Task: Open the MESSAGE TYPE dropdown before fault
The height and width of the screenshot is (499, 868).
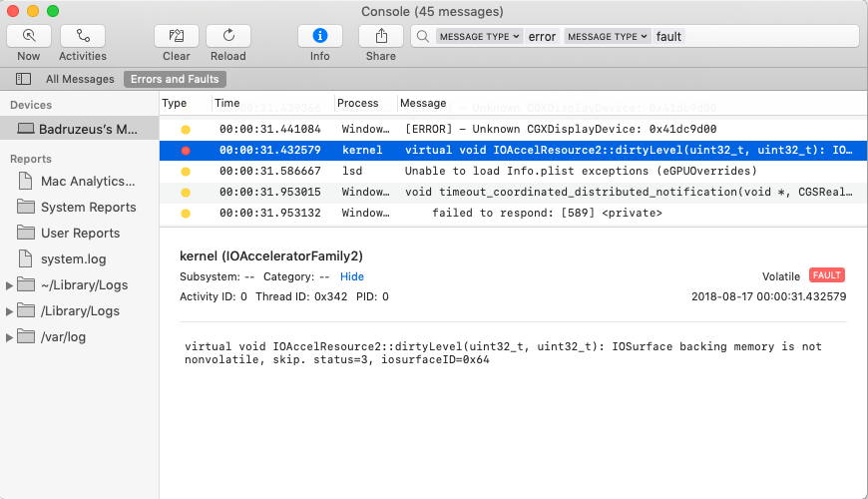Action: coord(607,37)
